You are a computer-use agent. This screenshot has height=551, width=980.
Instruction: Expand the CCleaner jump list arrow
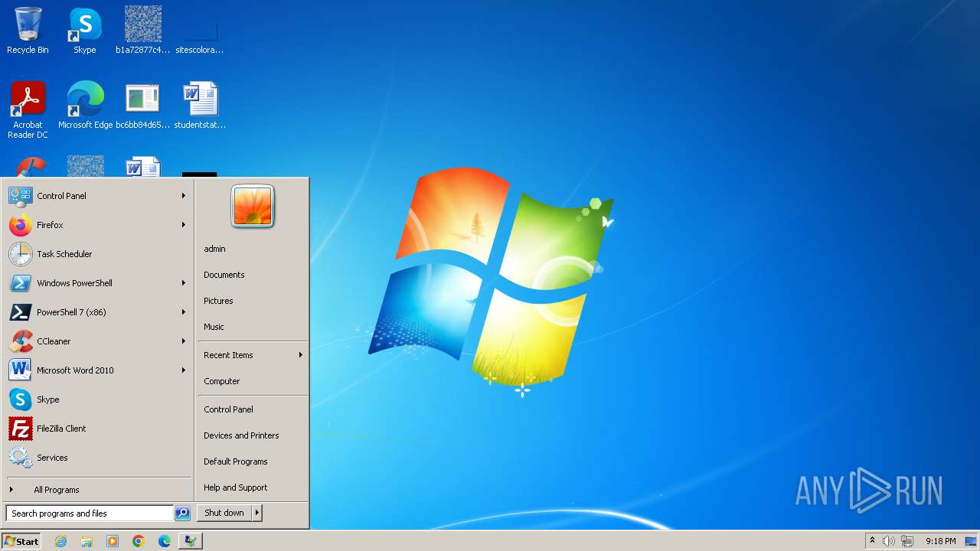click(184, 341)
